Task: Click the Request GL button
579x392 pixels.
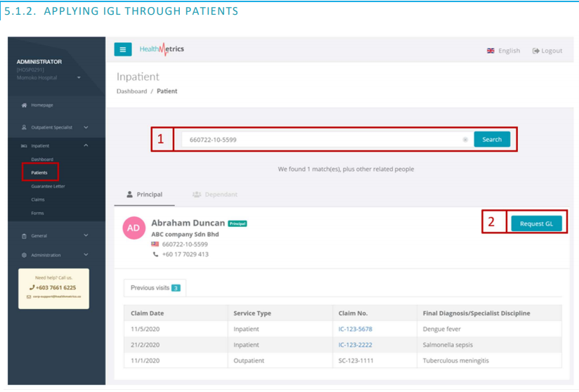Action: pos(536,223)
